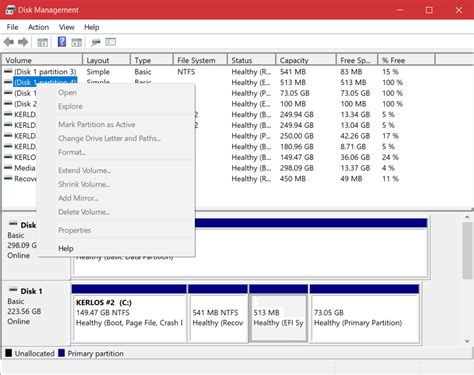Select the 513 MB EFI system partition block

[278, 313]
